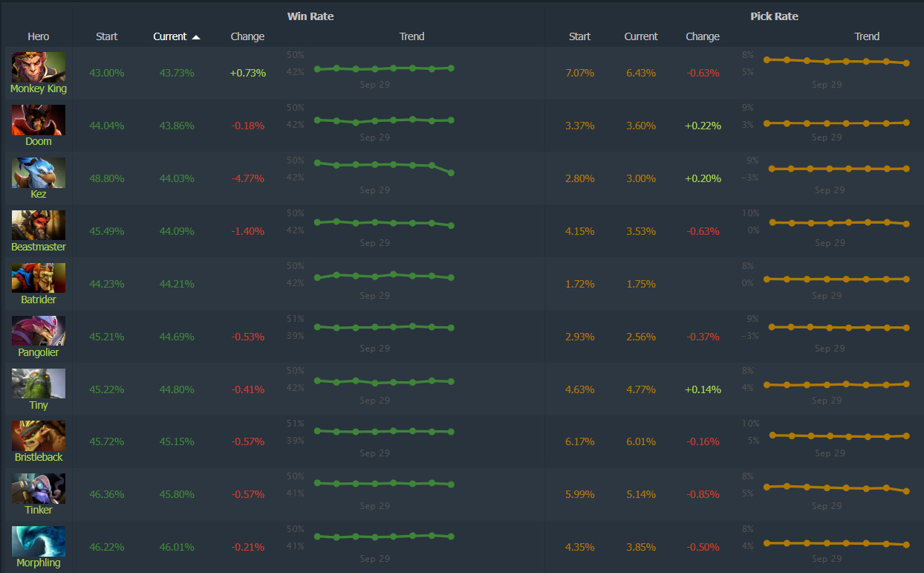Sort table by Hero column header
The width and height of the screenshot is (924, 573).
[x=39, y=36]
